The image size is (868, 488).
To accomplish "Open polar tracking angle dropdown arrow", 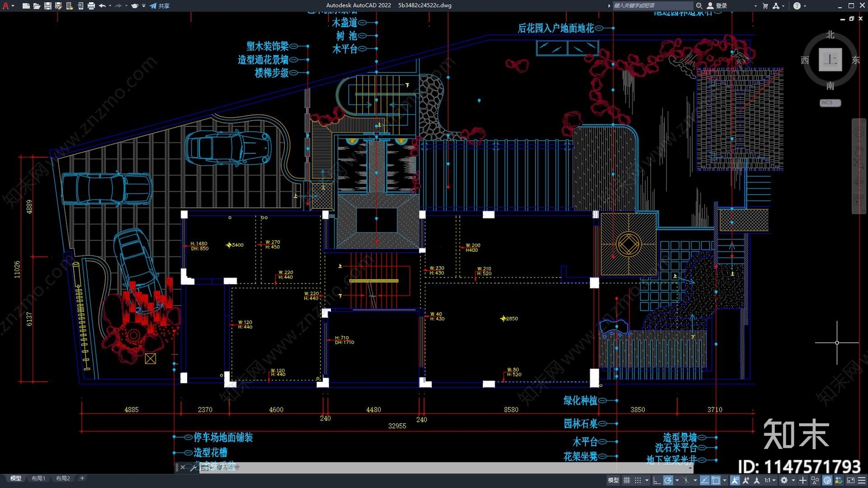I will (x=677, y=480).
